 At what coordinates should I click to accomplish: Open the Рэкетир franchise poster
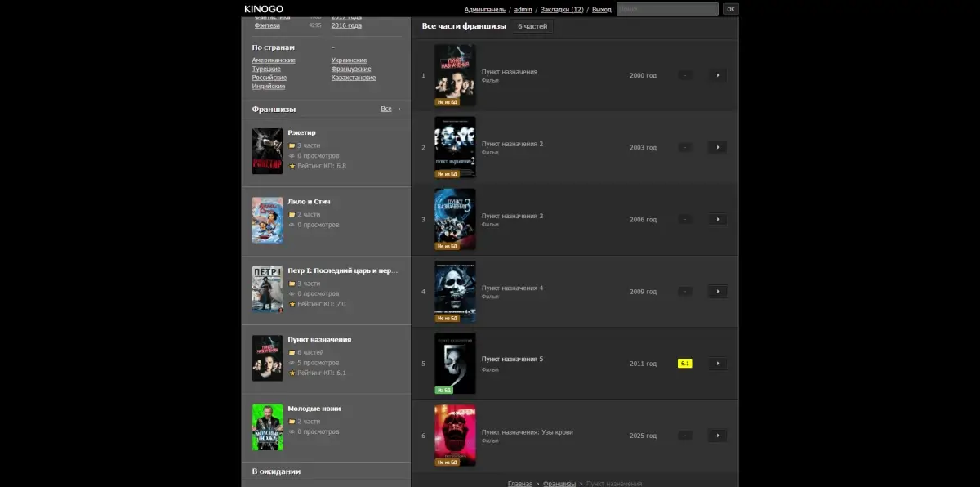pyautogui.click(x=267, y=151)
